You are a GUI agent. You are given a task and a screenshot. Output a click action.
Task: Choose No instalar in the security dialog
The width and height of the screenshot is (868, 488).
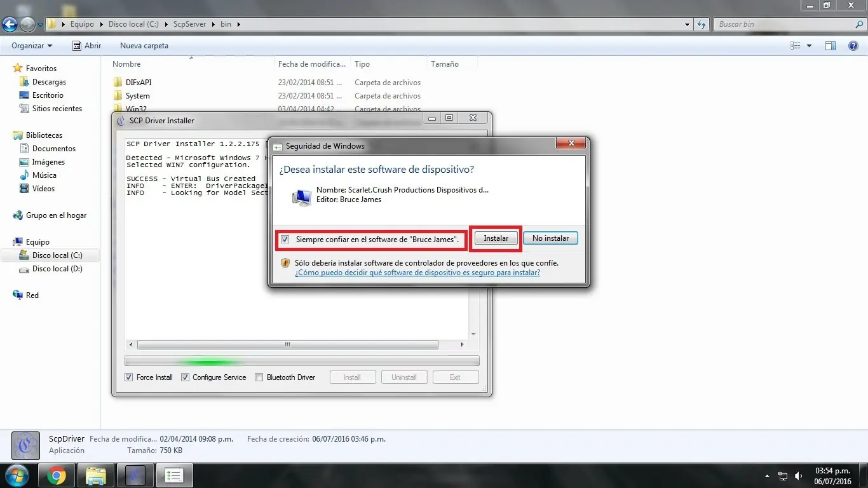click(550, 238)
